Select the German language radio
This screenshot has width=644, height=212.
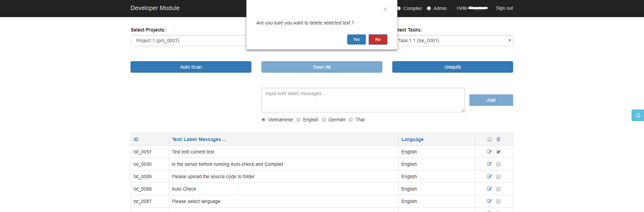point(324,120)
